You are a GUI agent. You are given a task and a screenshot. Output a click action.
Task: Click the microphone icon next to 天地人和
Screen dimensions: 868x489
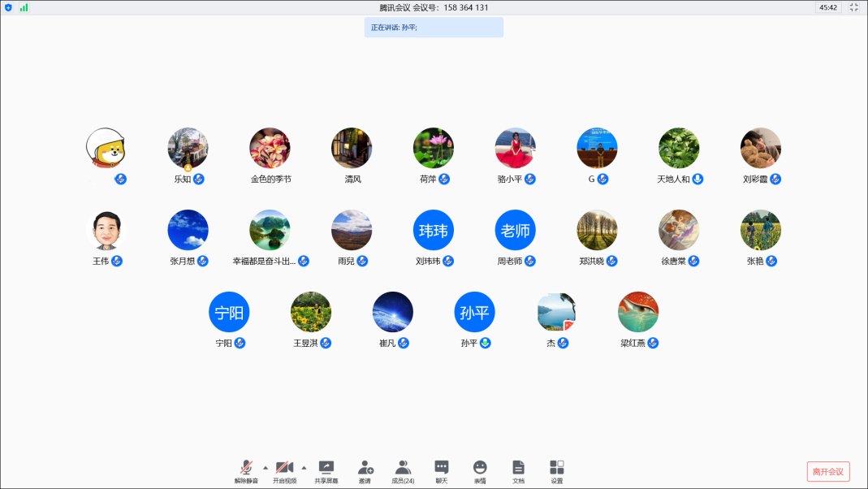click(x=697, y=179)
